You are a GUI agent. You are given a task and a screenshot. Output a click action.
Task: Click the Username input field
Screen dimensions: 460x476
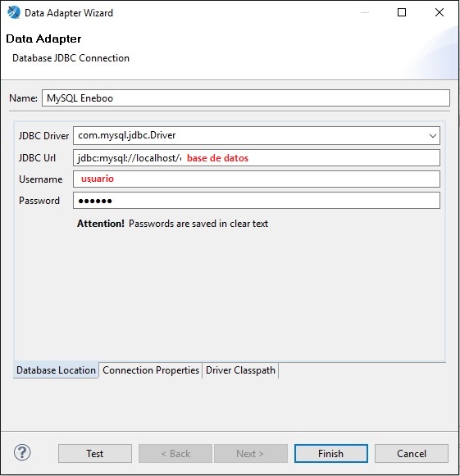[x=257, y=179]
